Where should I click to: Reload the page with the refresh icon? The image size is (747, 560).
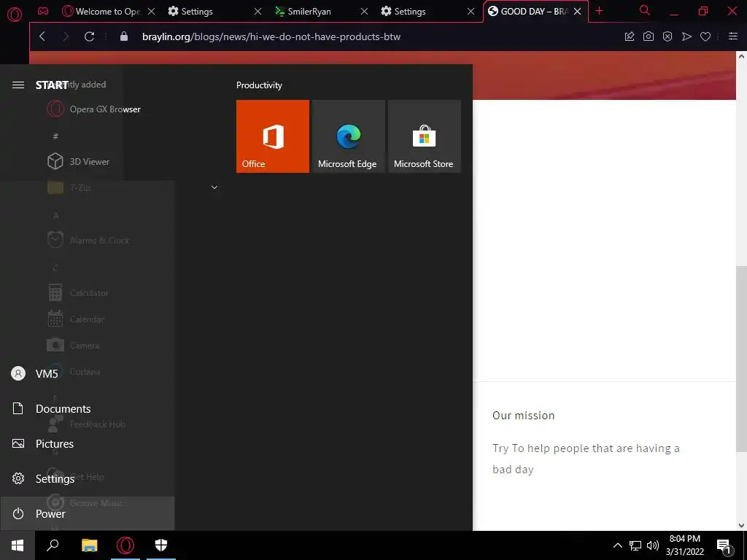click(x=89, y=36)
